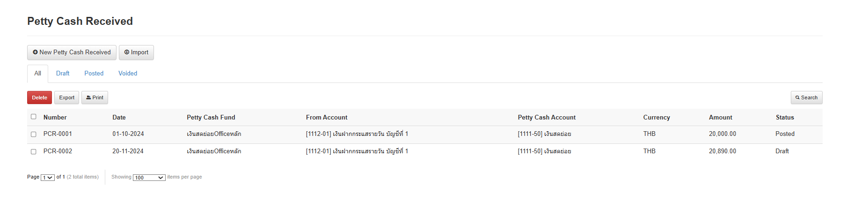
Task: Open the page number dropdown
Action: pyautogui.click(x=48, y=178)
